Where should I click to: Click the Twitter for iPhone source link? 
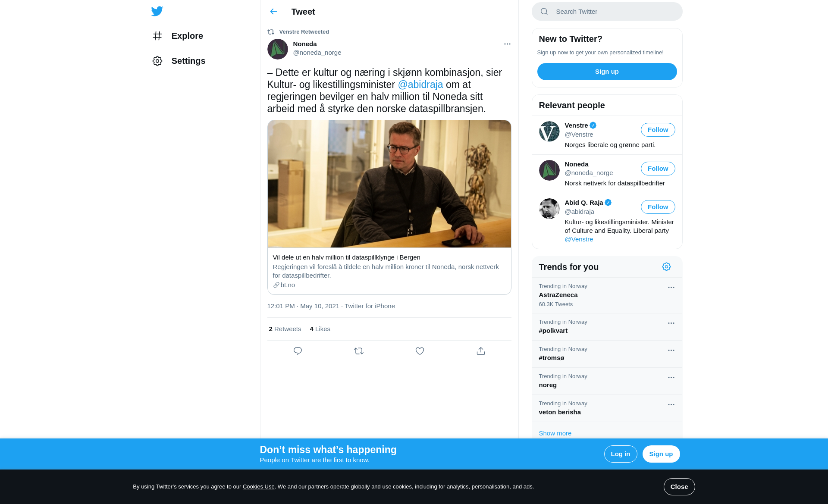tap(370, 306)
